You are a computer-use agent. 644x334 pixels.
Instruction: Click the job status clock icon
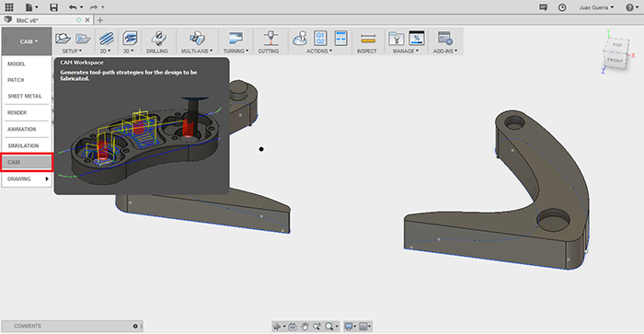click(562, 7)
